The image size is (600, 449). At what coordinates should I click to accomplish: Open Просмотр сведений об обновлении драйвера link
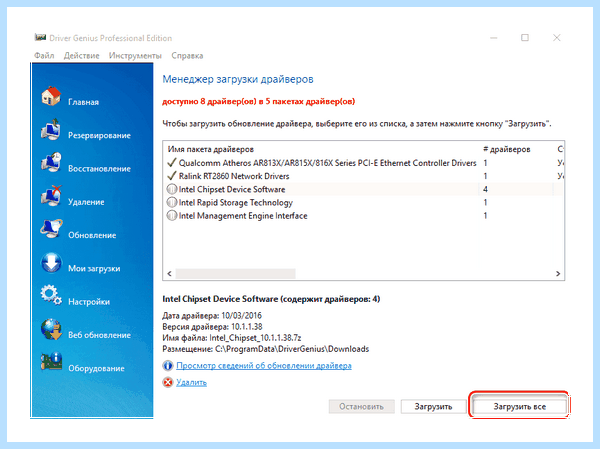[264, 366]
